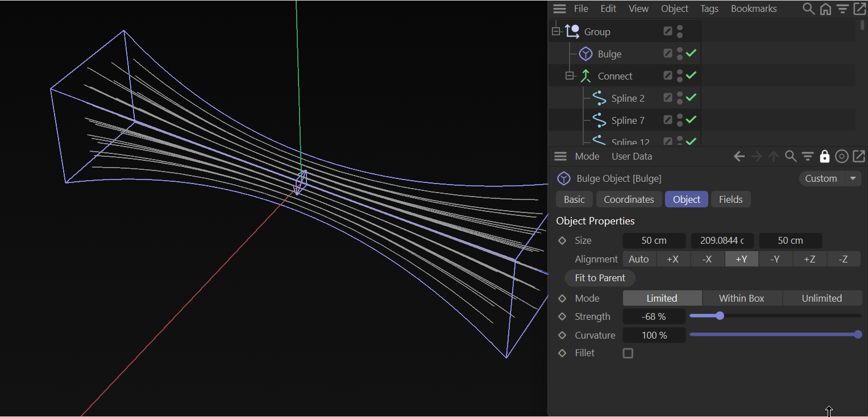Collapse the Group hierarchy
The image size is (868, 417).
pos(556,32)
